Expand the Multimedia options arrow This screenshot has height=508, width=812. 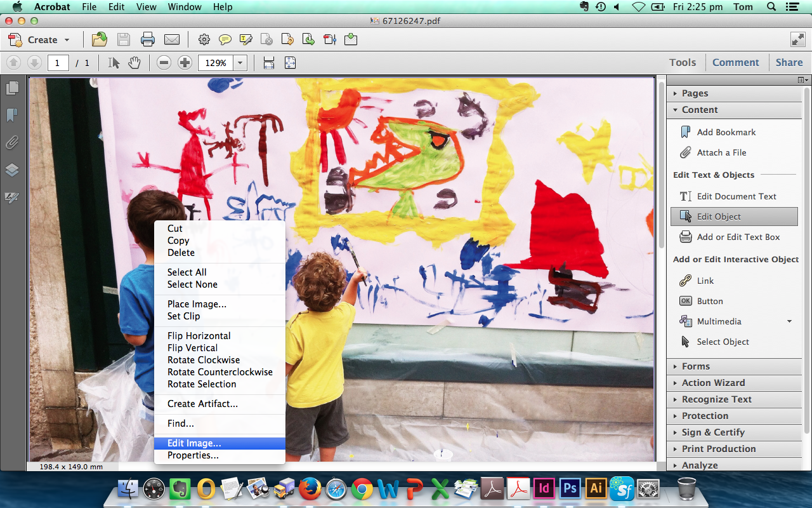[790, 321]
